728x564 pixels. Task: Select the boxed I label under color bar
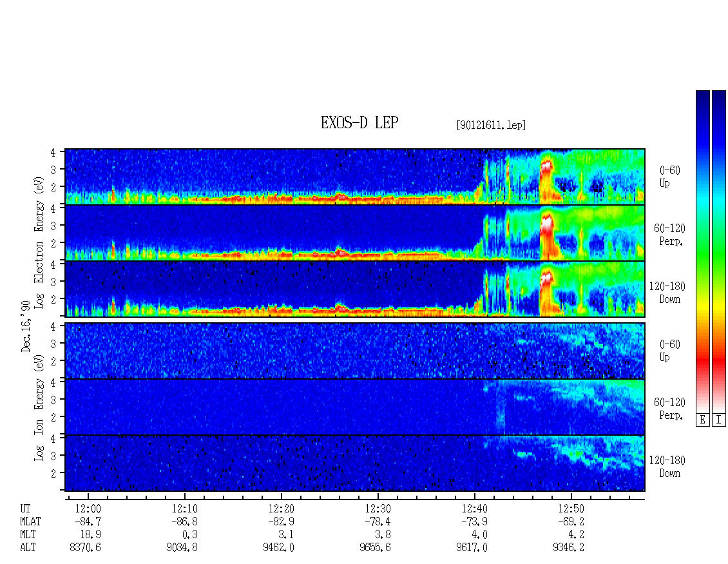coord(719,420)
